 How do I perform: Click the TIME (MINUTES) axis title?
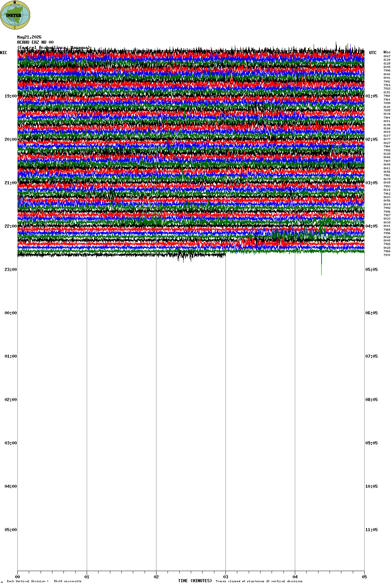point(195,581)
